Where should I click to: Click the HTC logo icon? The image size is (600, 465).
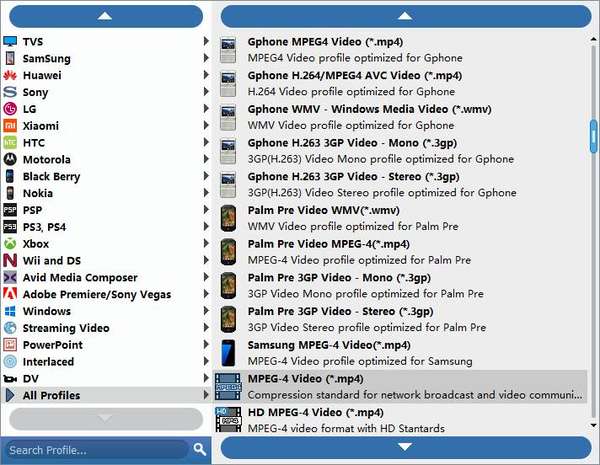point(10,142)
